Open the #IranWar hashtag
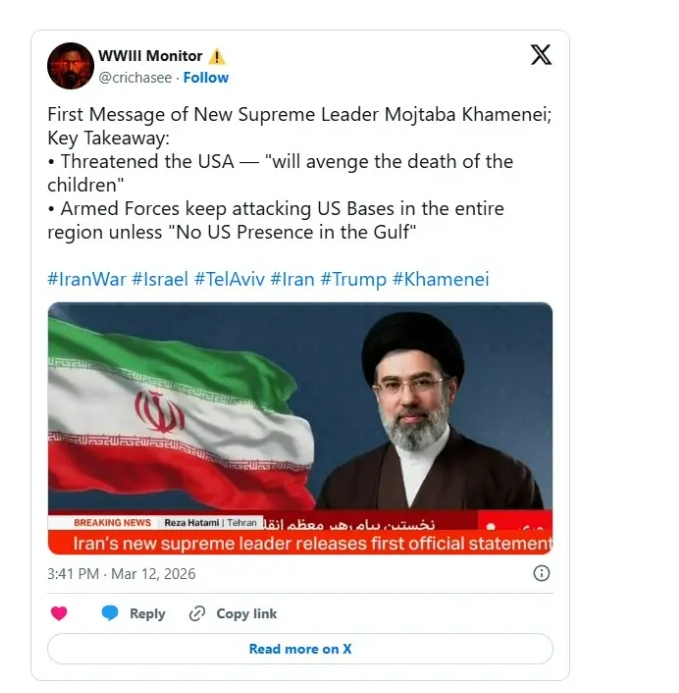 (87, 279)
